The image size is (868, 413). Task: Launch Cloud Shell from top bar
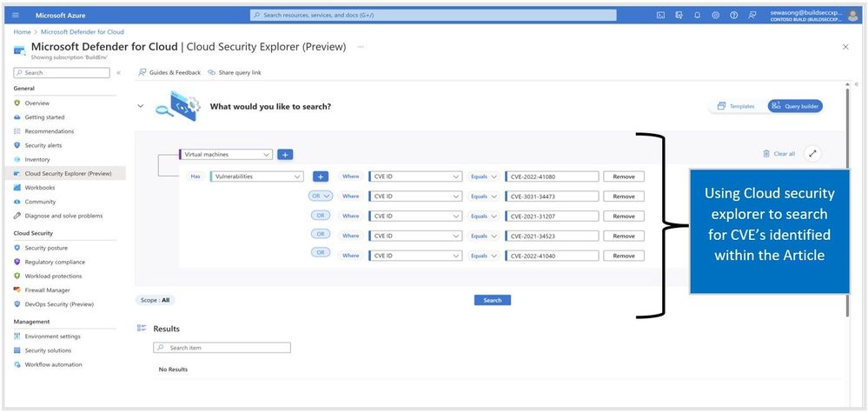660,16
